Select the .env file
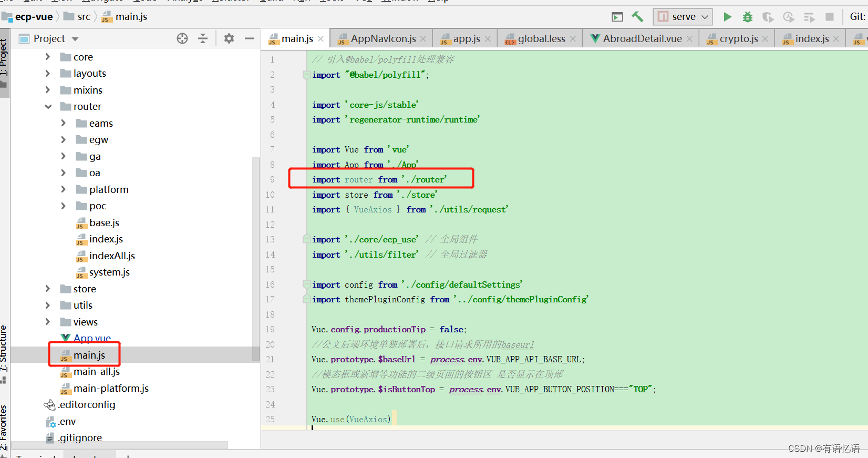This screenshot has height=458, width=868. click(x=60, y=421)
